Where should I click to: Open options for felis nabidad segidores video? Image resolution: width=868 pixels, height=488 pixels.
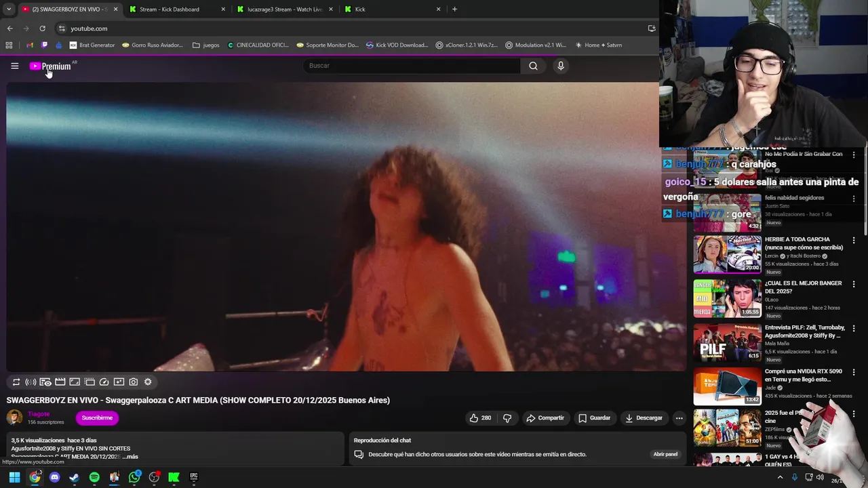point(854,199)
